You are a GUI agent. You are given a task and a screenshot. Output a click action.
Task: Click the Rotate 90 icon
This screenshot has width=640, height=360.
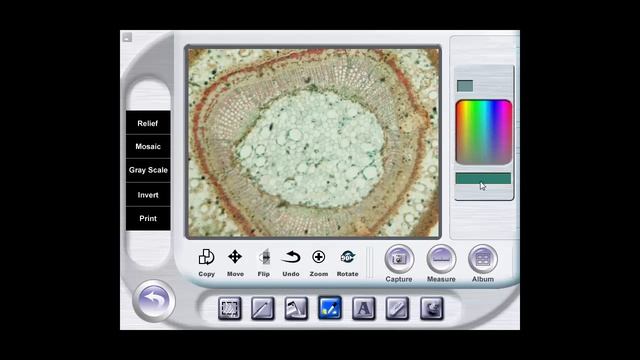click(347, 257)
